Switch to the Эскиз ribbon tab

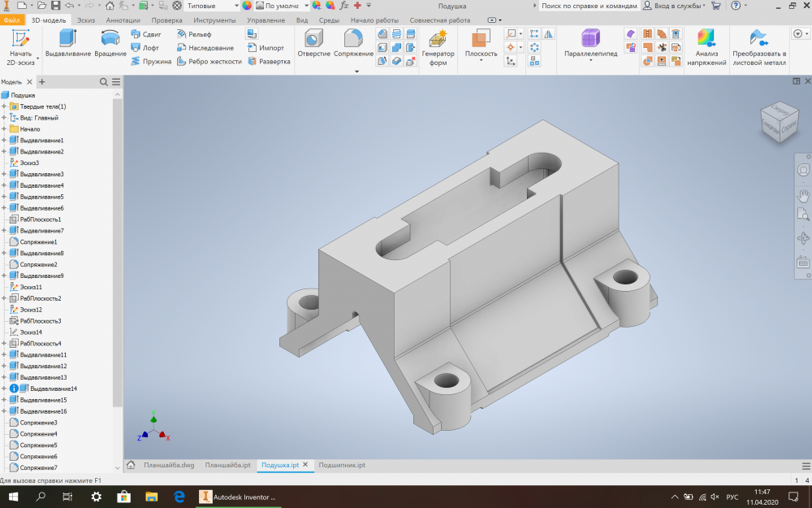[88, 20]
